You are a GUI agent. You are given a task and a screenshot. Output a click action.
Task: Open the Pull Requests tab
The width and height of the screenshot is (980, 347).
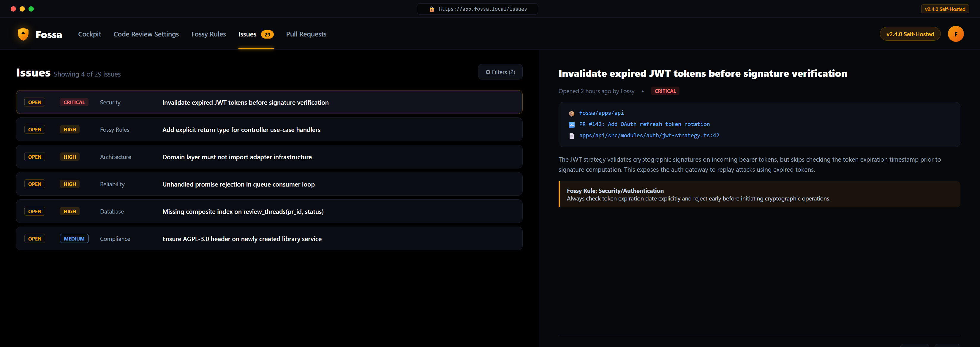click(x=306, y=34)
